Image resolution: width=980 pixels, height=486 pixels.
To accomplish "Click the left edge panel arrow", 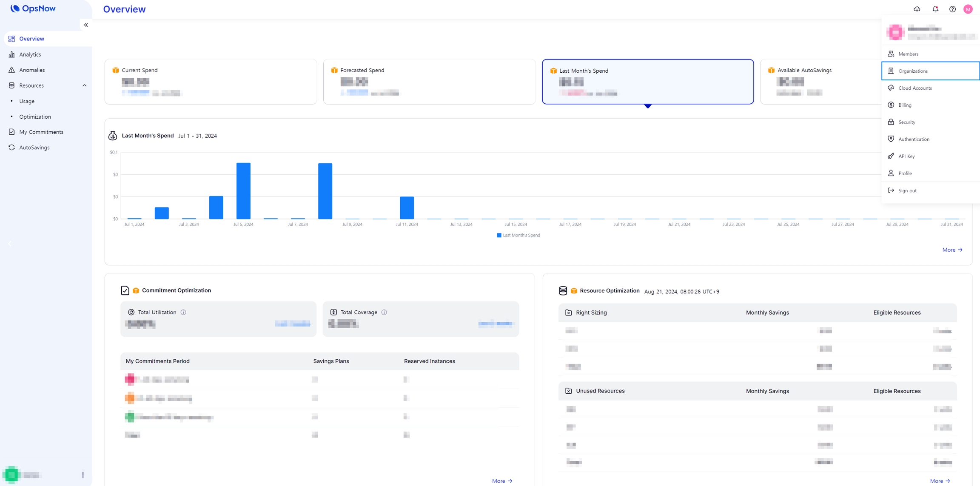I will [x=10, y=244].
